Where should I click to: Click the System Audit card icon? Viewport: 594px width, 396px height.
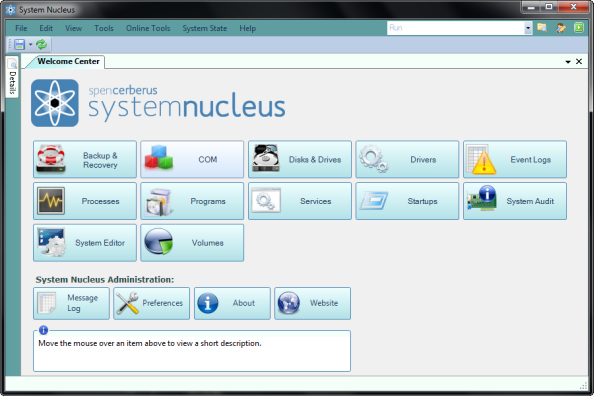[481, 198]
